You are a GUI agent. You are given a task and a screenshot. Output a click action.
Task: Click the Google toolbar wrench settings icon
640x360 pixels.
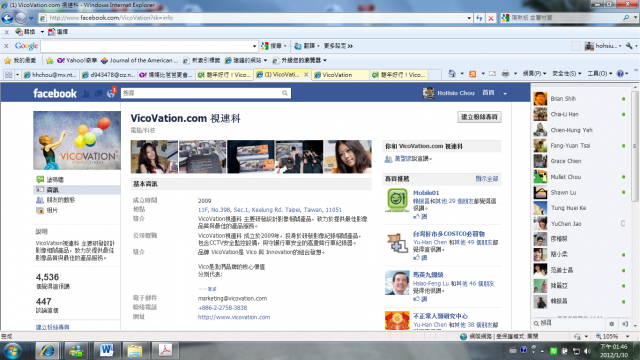(629, 46)
